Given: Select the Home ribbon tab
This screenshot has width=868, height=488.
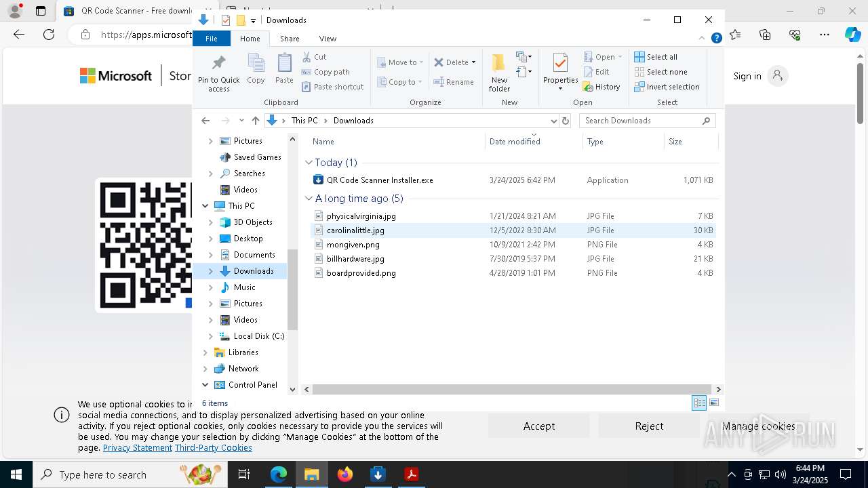Looking at the screenshot, I should pyautogui.click(x=250, y=39).
